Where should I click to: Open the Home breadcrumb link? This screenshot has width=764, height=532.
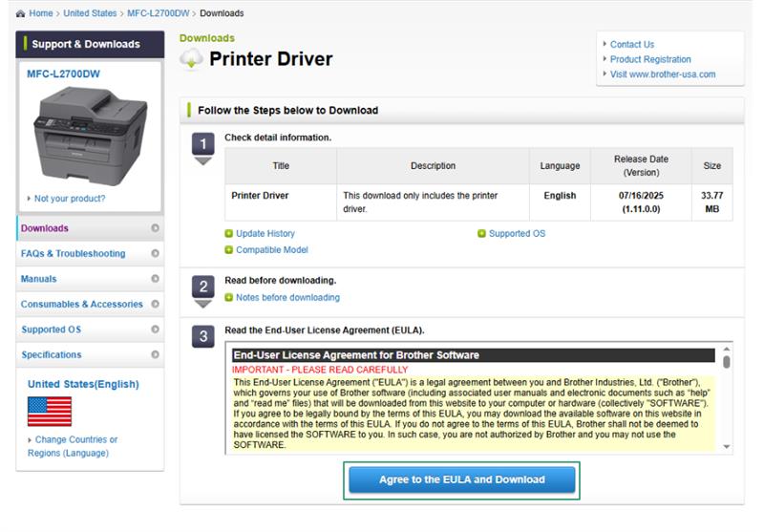coord(41,13)
